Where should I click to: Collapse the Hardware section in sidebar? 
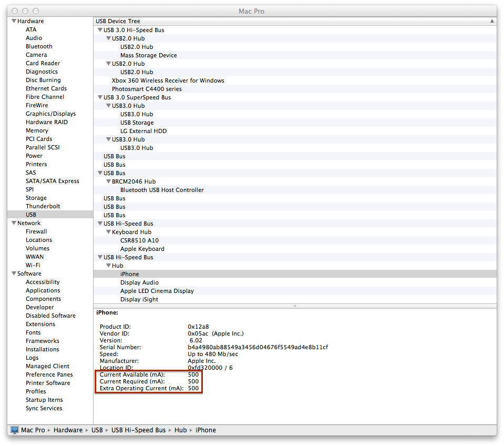pos(14,21)
